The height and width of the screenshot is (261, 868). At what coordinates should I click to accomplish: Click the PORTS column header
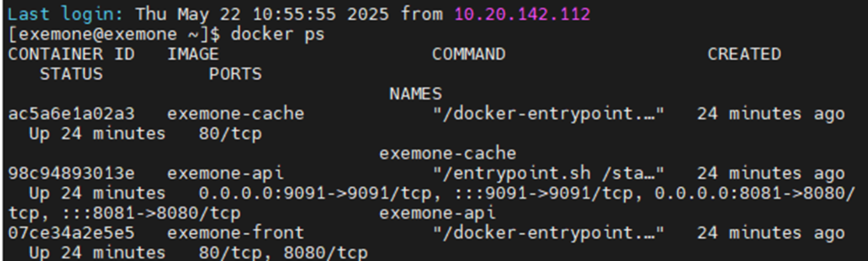coord(235,74)
